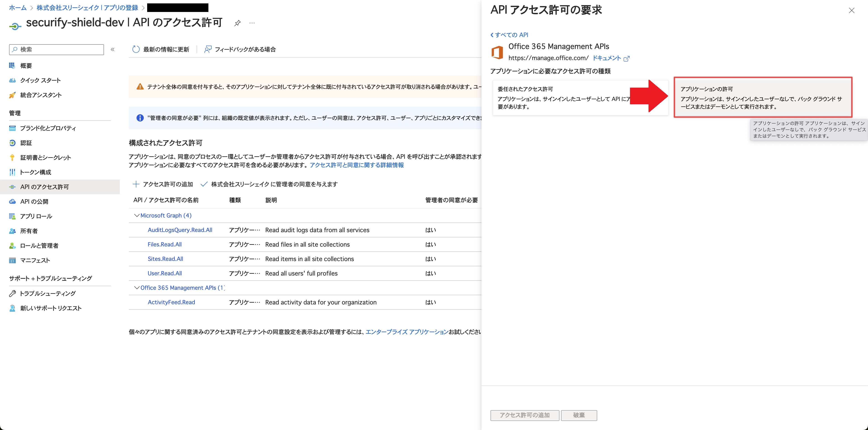This screenshot has height=430, width=868.
Task: Click the クイック スタート cloud icon
Action: pos(12,80)
